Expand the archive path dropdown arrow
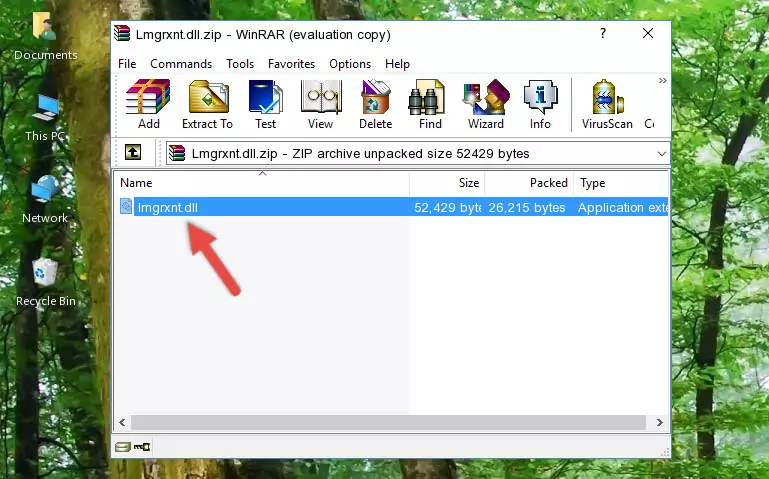769x479 pixels. pyautogui.click(x=661, y=154)
